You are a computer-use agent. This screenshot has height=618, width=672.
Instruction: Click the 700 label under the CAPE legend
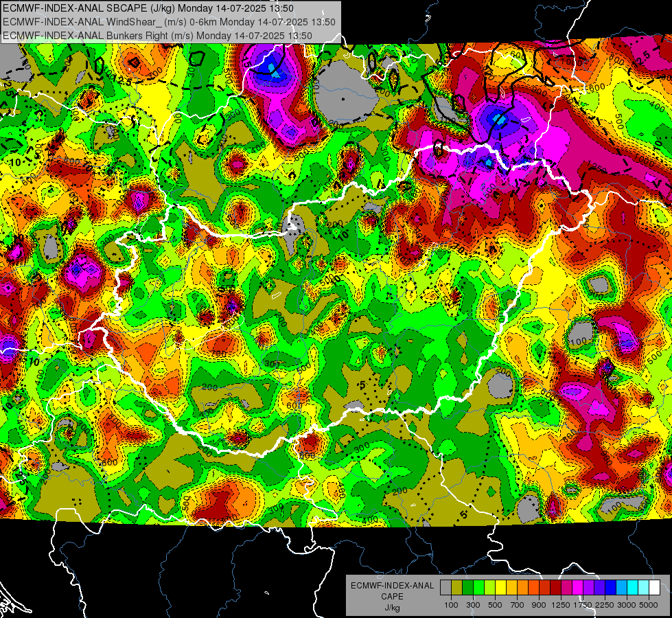(x=517, y=605)
